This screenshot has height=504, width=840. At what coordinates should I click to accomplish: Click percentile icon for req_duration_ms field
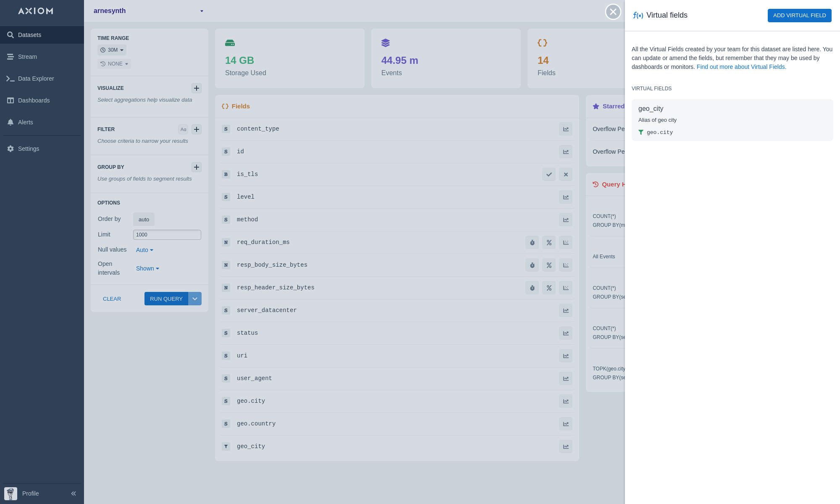[549, 242]
